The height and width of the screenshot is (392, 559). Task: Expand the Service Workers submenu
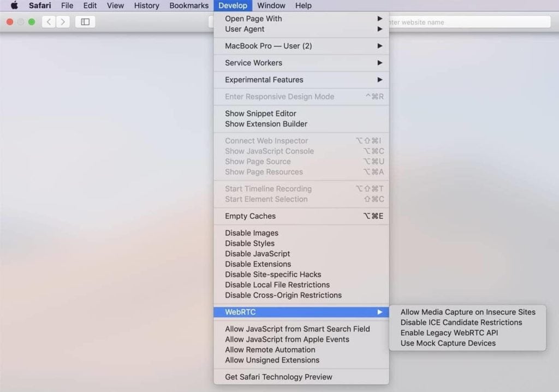click(301, 63)
